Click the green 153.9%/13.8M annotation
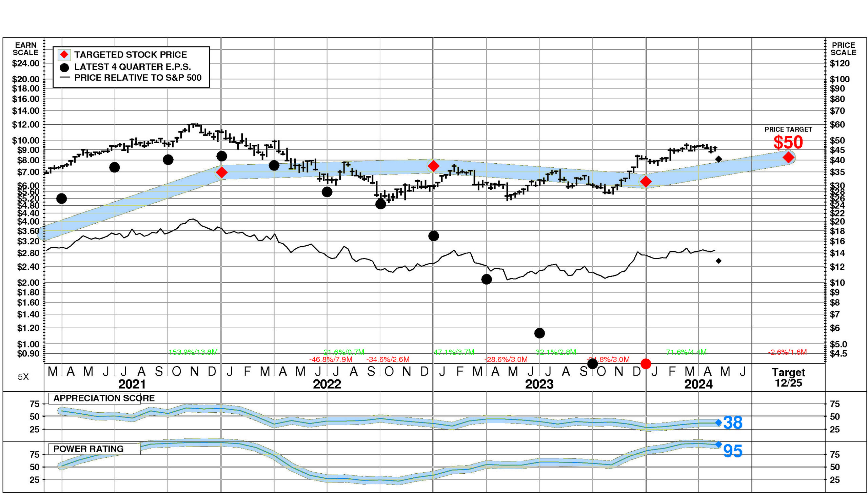Image resolution: width=868 pixels, height=495 pixels. tap(193, 352)
